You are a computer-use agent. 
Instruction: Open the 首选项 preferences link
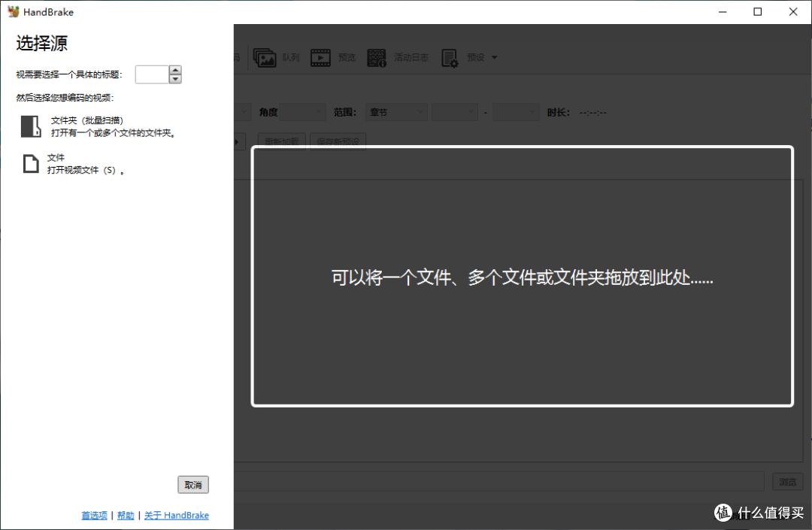coord(94,516)
